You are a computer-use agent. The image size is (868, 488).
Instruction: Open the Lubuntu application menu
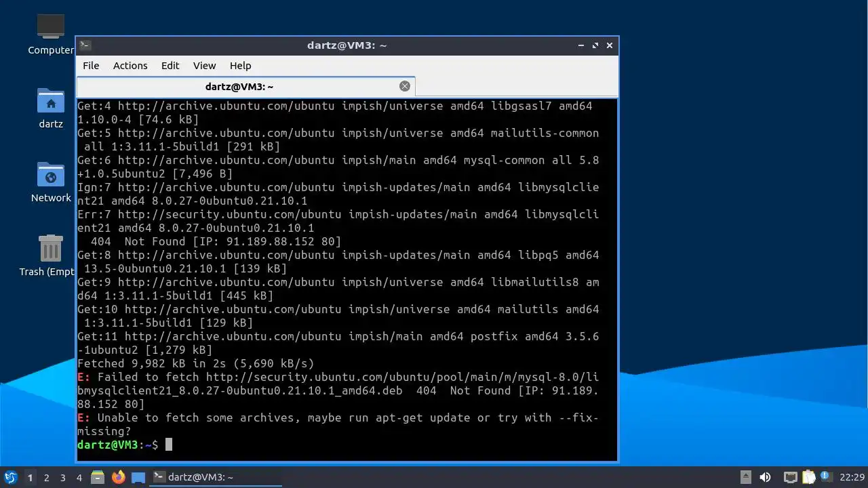[x=10, y=477]
